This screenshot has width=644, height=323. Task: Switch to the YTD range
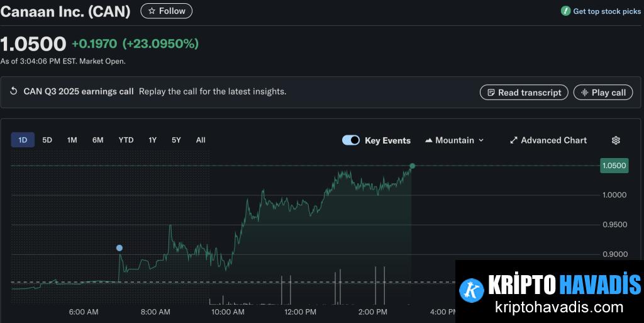tap(126, 140)
